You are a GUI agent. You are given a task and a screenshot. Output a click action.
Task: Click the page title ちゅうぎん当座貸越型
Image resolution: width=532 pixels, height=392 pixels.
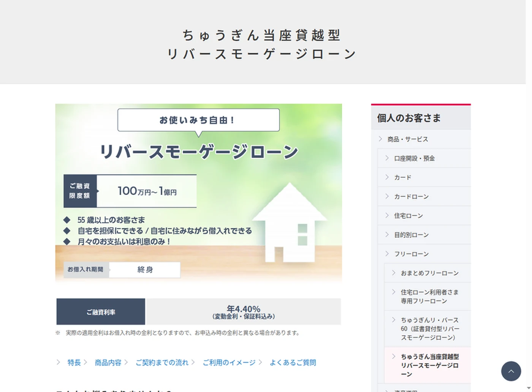262,35
